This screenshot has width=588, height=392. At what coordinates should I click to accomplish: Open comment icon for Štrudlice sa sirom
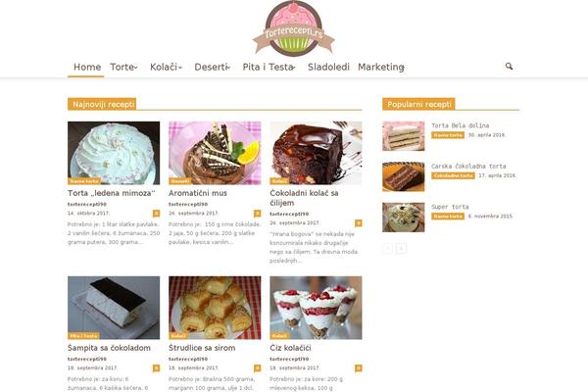(257, 368)
